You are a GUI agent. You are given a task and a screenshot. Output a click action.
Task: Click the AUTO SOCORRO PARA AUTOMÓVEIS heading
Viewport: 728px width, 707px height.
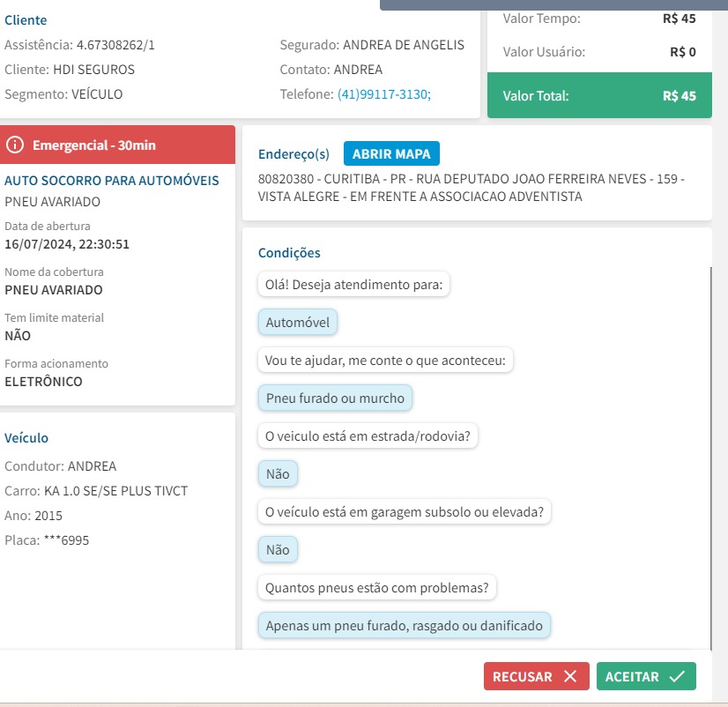112,181
